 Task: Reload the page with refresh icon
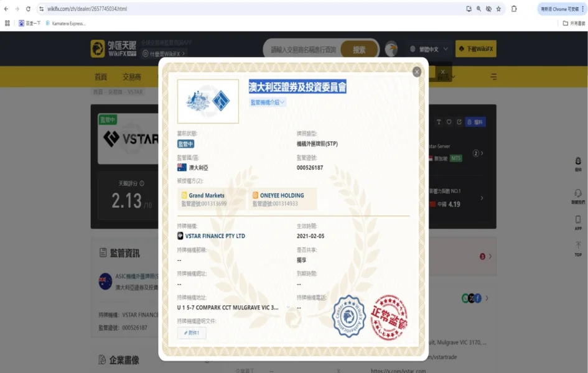click(x=28, y=9)
